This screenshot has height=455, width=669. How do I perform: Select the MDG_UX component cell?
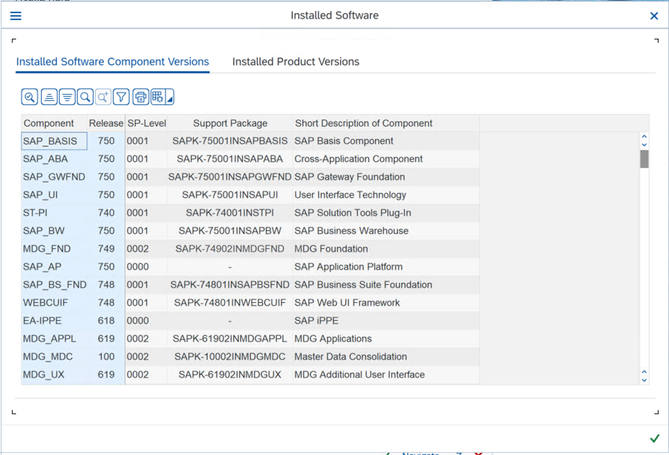click(54, 374)
